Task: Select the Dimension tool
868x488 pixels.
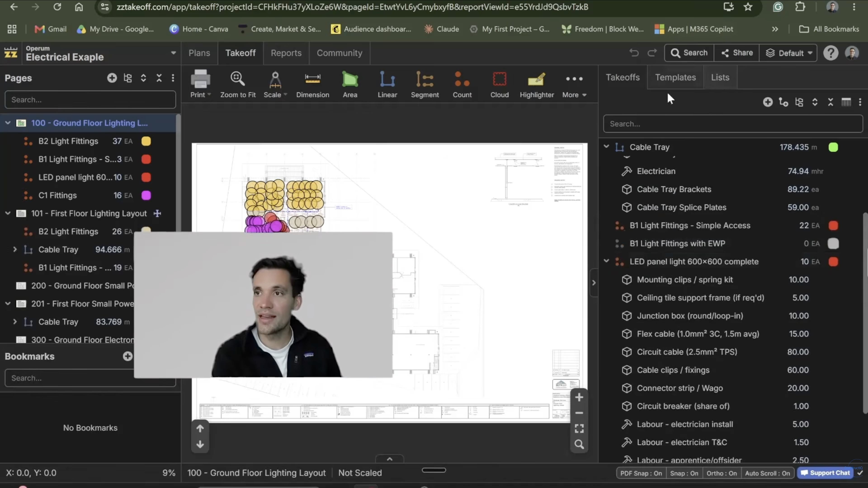Action: 312,85
